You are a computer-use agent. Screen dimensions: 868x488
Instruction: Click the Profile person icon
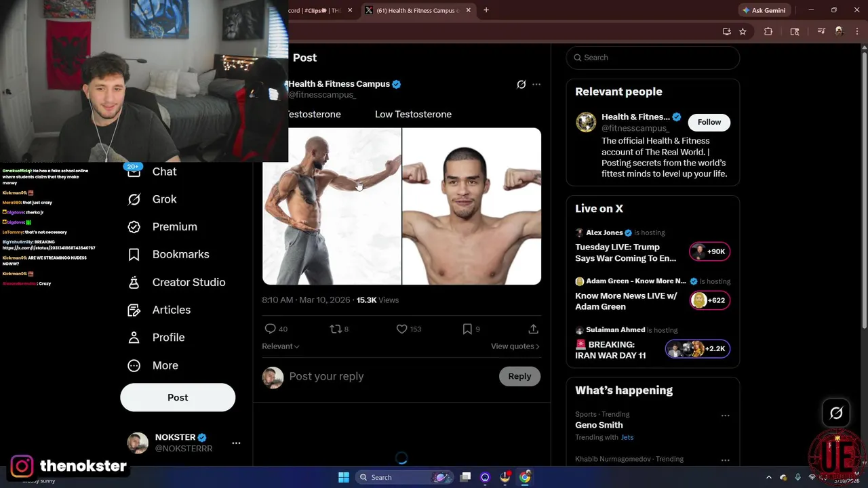134,338
